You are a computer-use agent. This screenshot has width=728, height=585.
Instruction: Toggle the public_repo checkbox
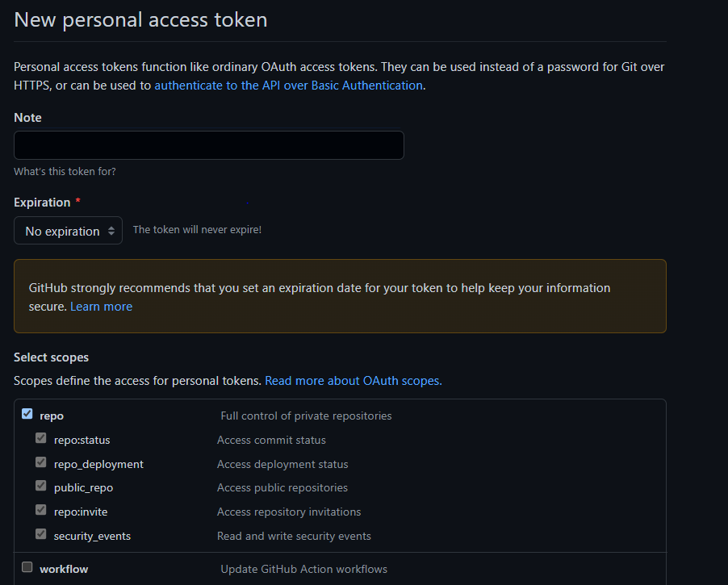pyautogui.click(x=41, y=486)
